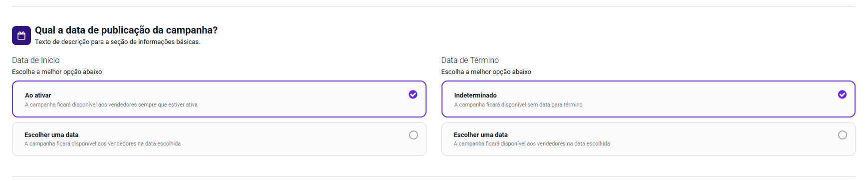Click 'Escolha a melhor opção abaixo' under Data de Início
The width and height of the screenshot is (868, 181).
click(57, 72)
